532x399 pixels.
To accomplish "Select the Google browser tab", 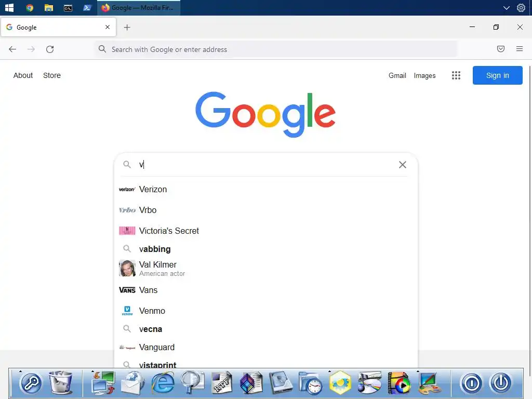I will click(x=58, y=27).
